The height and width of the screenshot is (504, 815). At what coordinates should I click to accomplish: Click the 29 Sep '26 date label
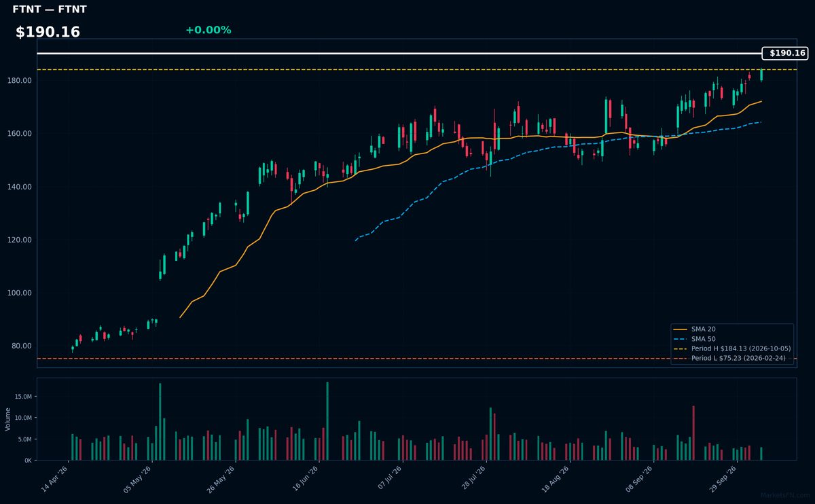coord(722,479)
